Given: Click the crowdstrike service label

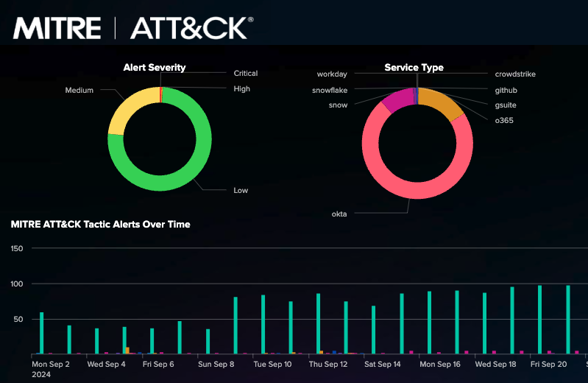Looking at the screenshot, I should (x=515, y=74).
